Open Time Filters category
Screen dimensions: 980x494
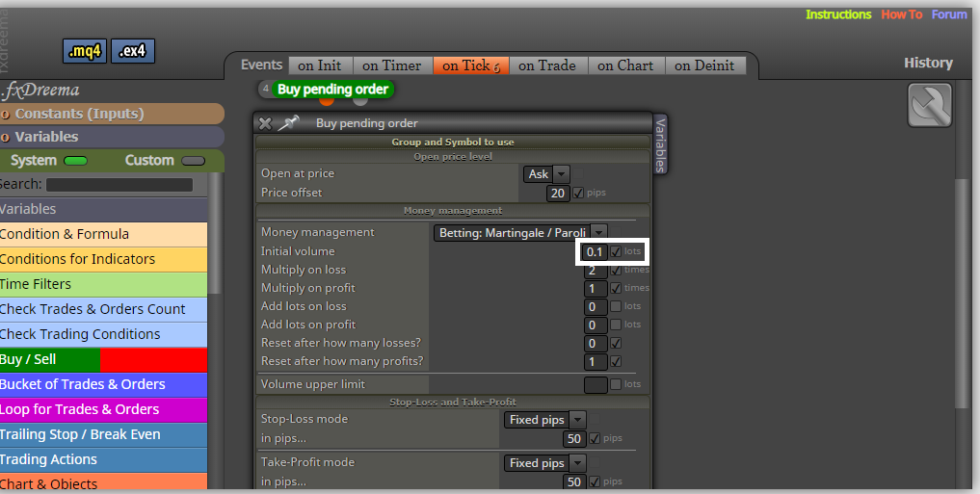tap(103, 284)
